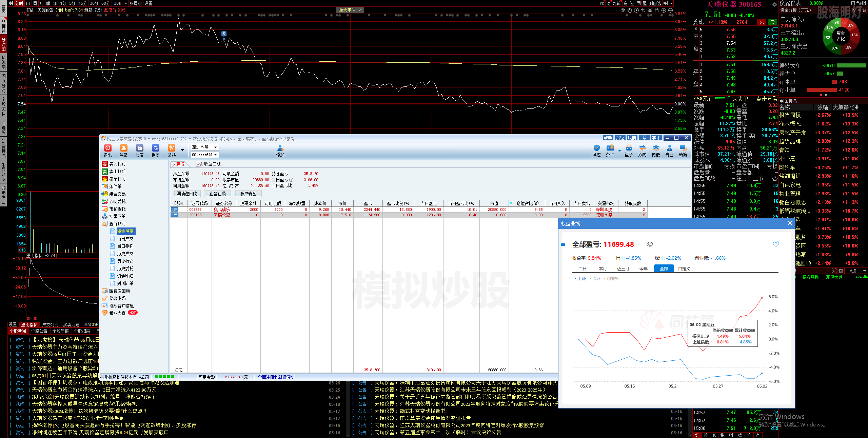Toggle the eye visibility icon above the chart

[623, 10]
